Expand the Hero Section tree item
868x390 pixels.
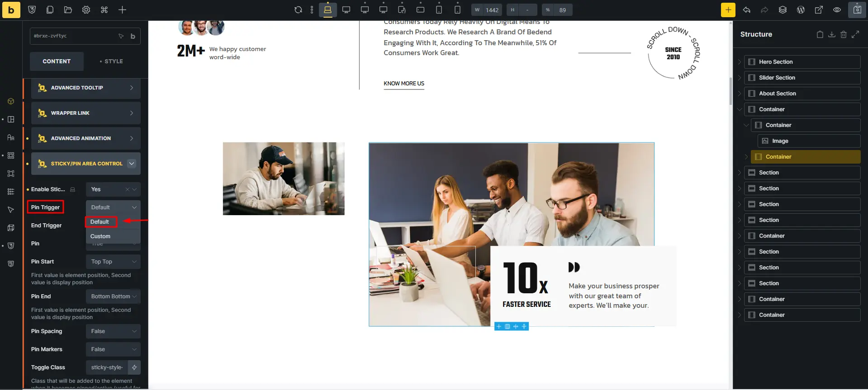tap(740, 62)
